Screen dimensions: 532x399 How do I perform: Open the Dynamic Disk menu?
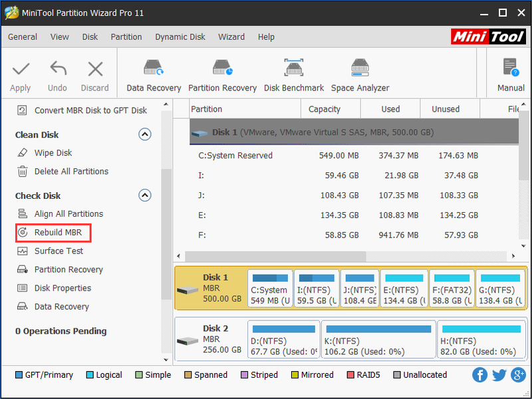(180, 37)
